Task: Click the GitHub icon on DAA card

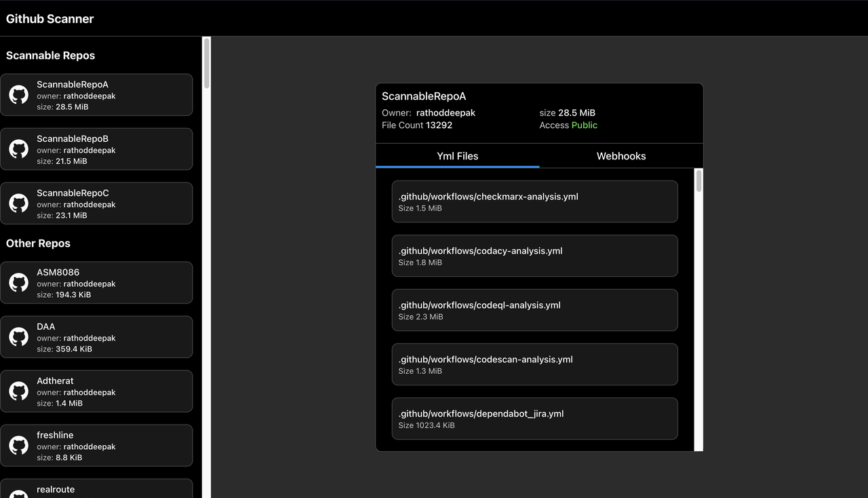Action: click(18, 337)
